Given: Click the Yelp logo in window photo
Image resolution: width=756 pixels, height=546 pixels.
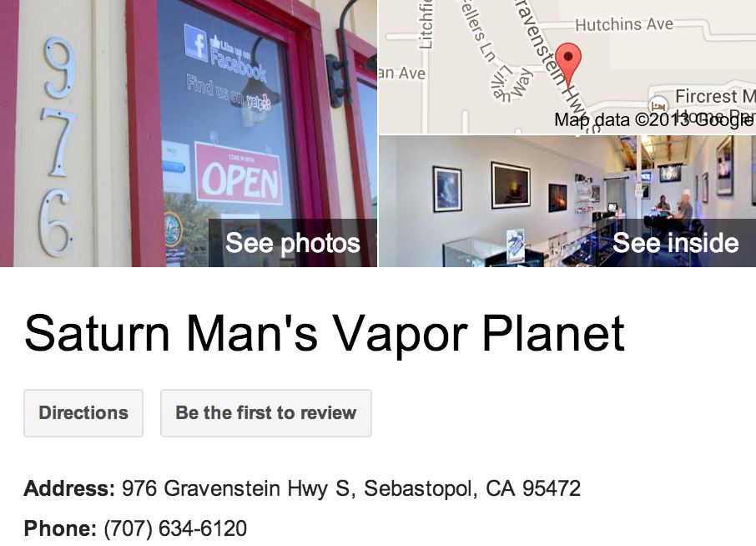Looking at the screenshot, I should (x=259, y=102).
